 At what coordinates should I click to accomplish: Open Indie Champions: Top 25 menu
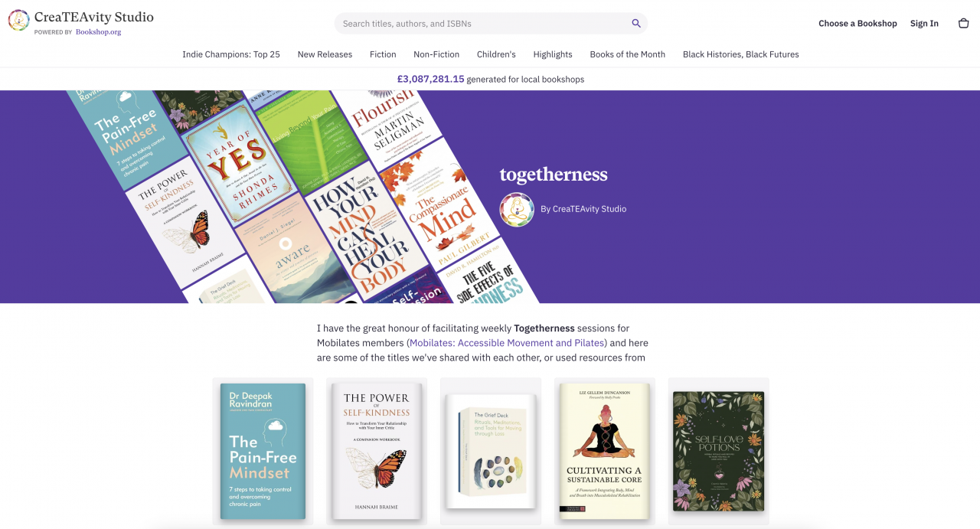click(x=231, y=54)
